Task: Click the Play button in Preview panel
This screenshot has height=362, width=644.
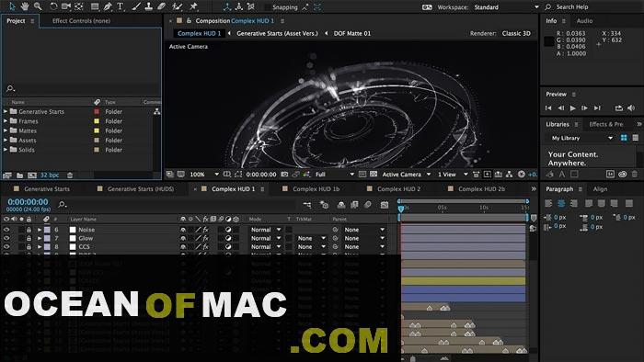Action: pos(572,108)
